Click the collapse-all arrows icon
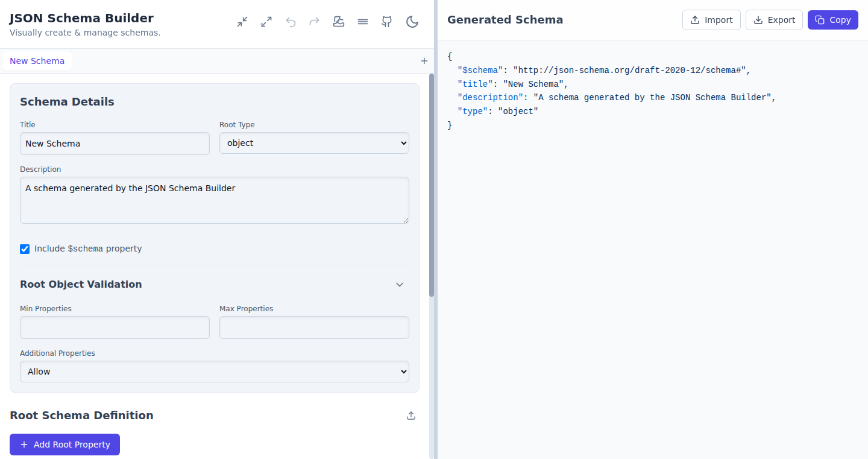The image size is (868, 459). coord(242,22)
